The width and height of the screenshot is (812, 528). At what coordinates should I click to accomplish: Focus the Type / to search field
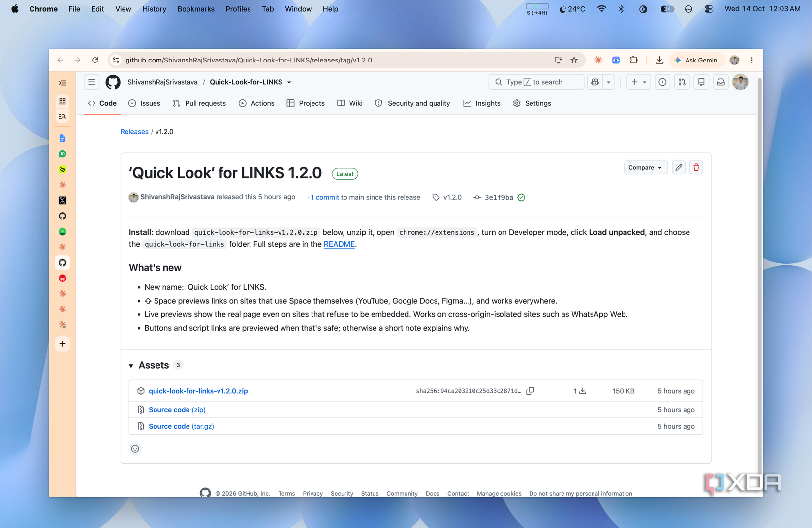pos(536,82)
